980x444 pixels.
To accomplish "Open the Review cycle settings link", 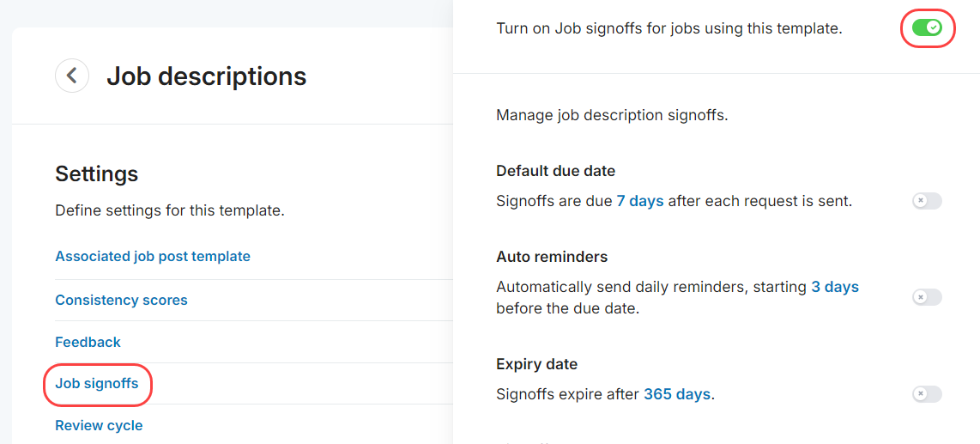I will tap(99, 425).
